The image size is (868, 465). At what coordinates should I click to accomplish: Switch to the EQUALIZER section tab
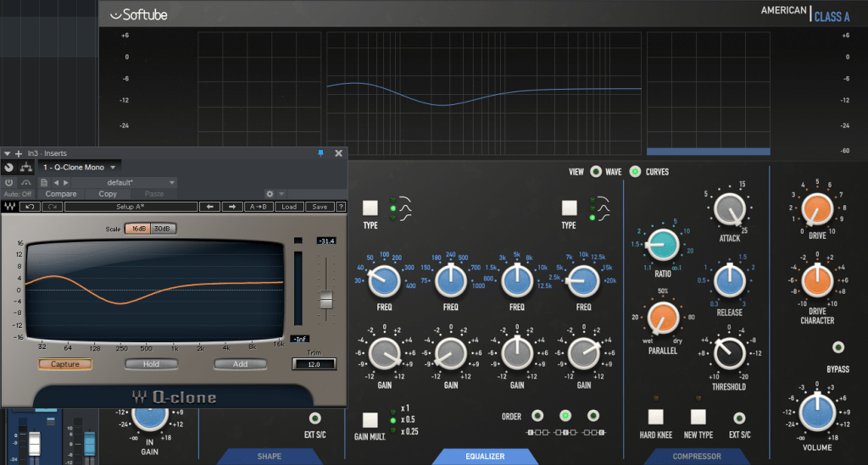tap(484, 457)
